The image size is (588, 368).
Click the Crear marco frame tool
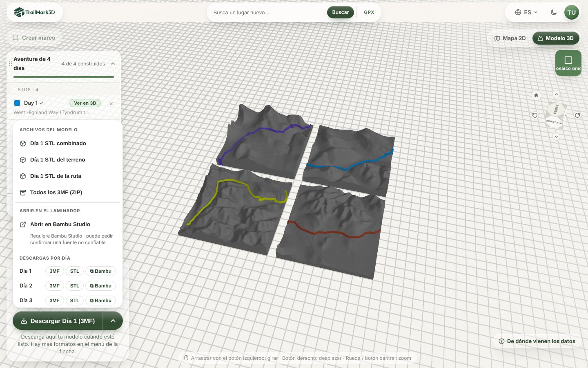34,38
